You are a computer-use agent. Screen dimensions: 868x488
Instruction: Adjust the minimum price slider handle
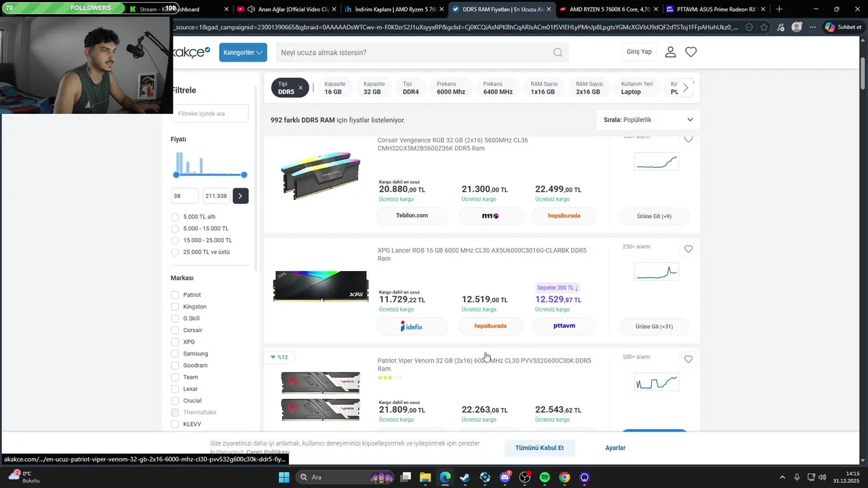[176, 175]
